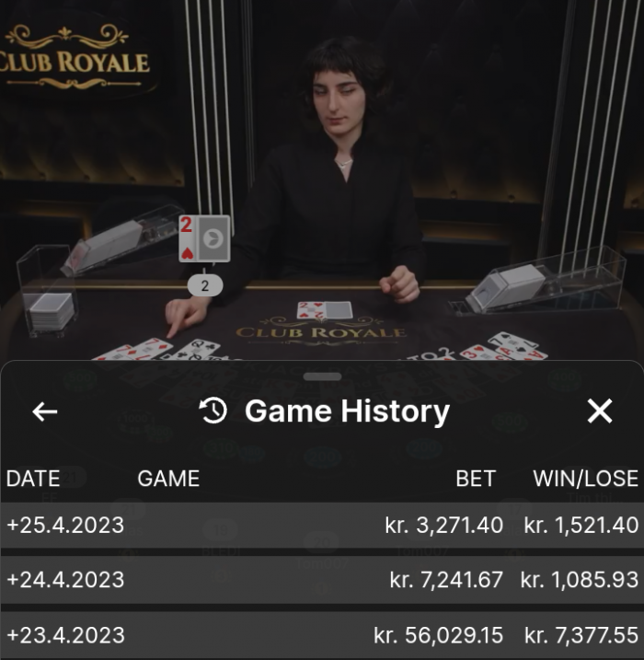Select the kr. 7,377.55 win amount
This screenshot has width=644, height=660.
click(x=581, y=635)
